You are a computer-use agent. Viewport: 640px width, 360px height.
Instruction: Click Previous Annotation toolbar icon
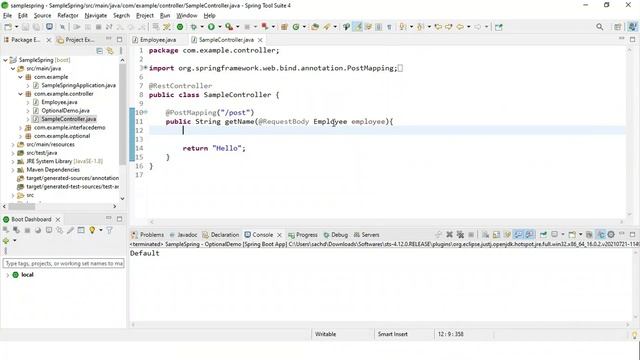pos(421,27)
